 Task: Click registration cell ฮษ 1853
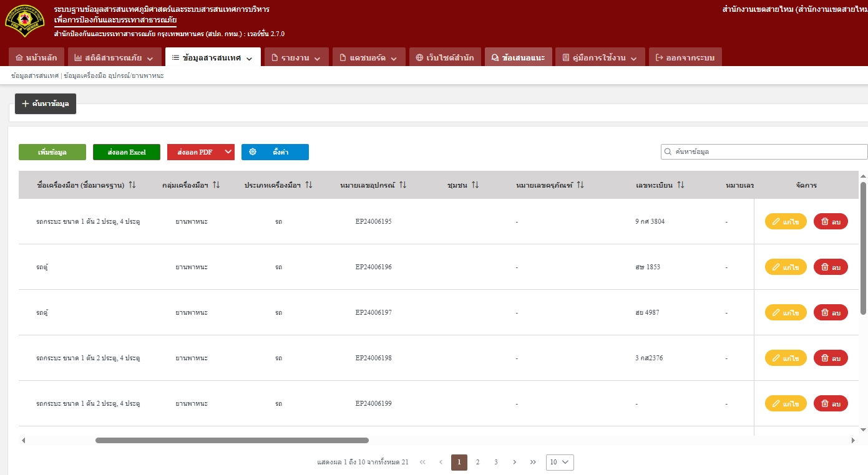click(648, 267)
